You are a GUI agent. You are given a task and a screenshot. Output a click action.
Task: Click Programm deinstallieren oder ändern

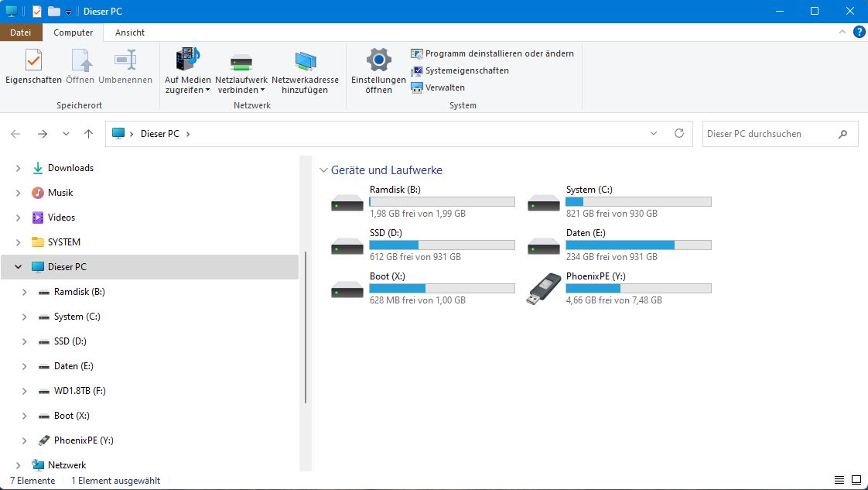click(499, 53)
